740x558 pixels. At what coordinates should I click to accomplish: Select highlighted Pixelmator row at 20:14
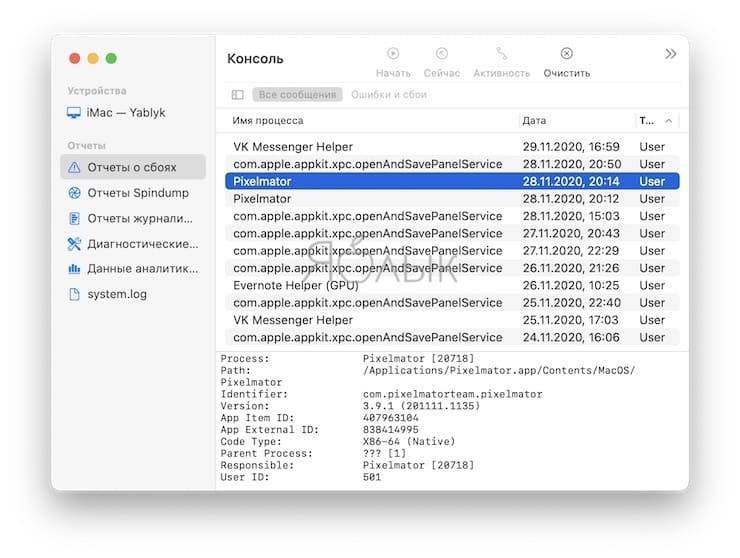pos(452,181)
